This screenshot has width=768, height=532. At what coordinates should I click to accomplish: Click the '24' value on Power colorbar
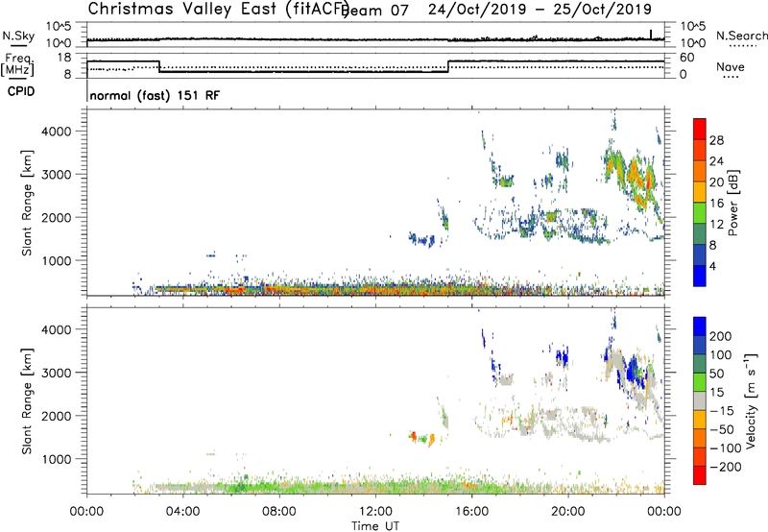coord(716,161)
